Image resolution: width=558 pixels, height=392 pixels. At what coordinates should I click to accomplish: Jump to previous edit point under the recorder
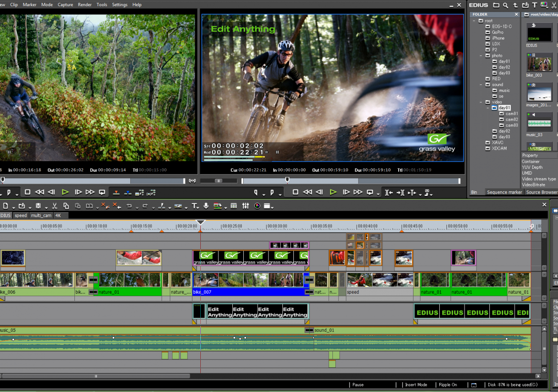coord(389,193)
